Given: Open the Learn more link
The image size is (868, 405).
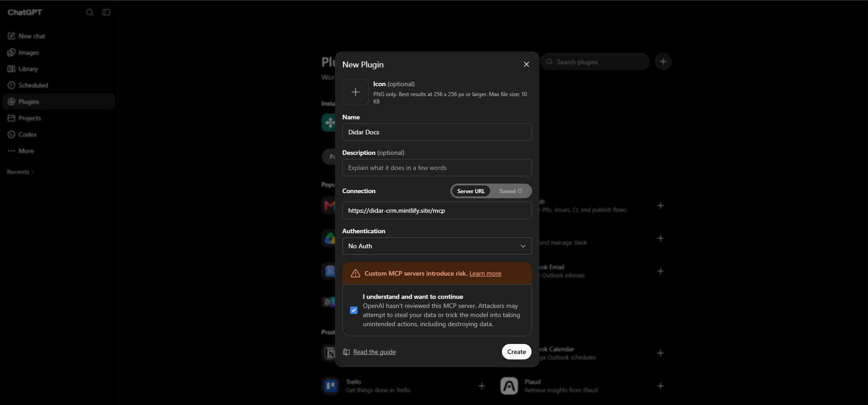Looking at the screenshot, I should [485, 273].
